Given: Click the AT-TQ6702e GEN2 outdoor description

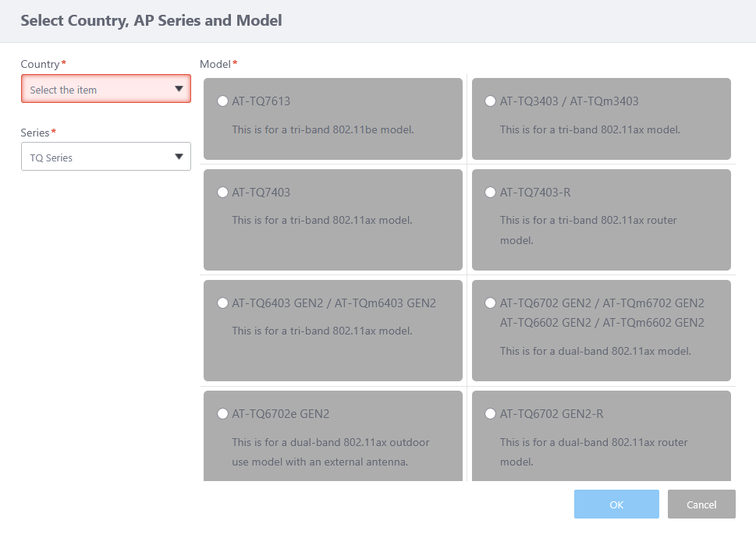Looking at the screenshot, I should (x=330, y=451).
